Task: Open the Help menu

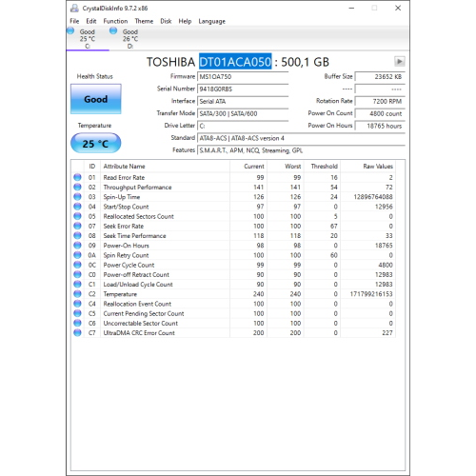Action: (x=185, y=21)
